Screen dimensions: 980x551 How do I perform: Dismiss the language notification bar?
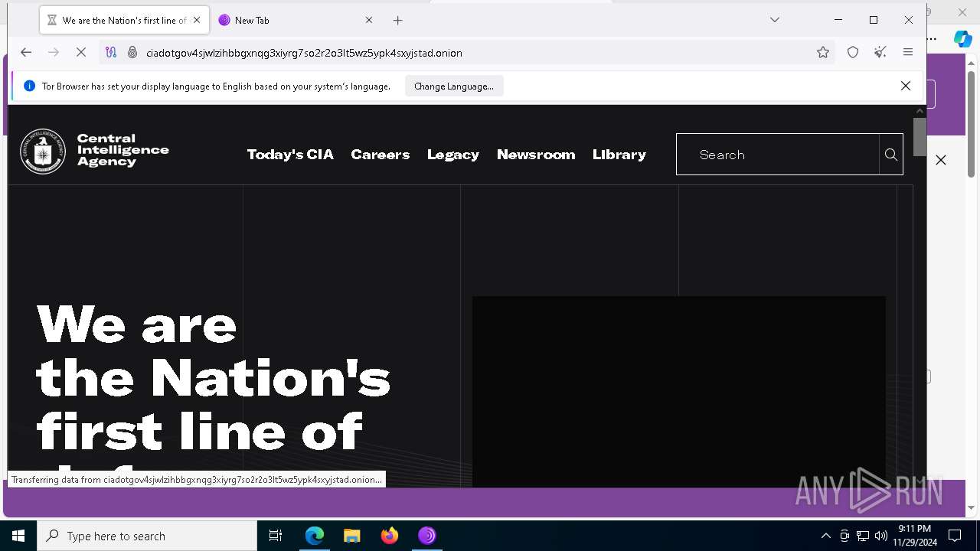pyautogui.click(x=906, y=86)
